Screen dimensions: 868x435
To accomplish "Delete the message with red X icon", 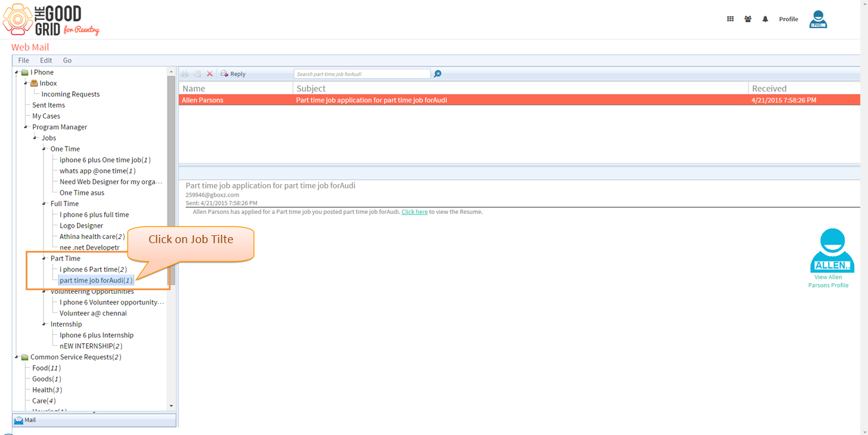I will click(210, 74).
